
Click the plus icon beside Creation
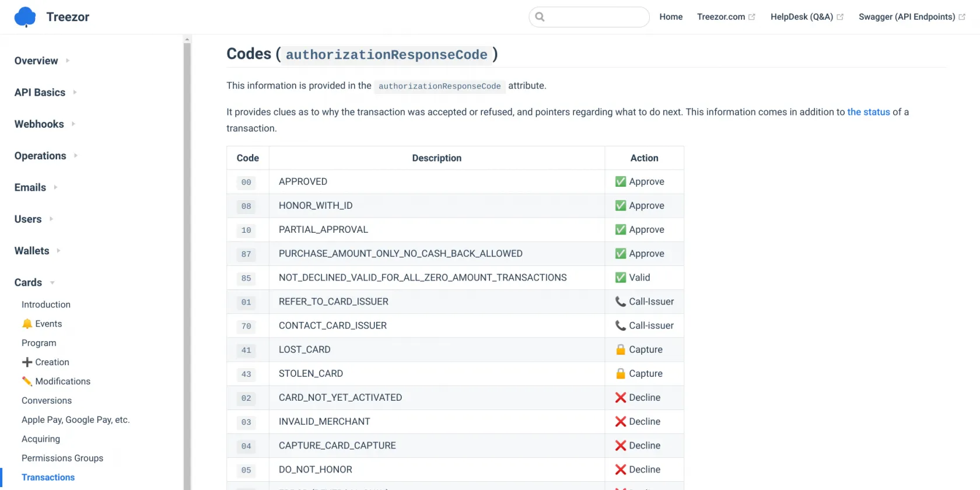(27, 362)
